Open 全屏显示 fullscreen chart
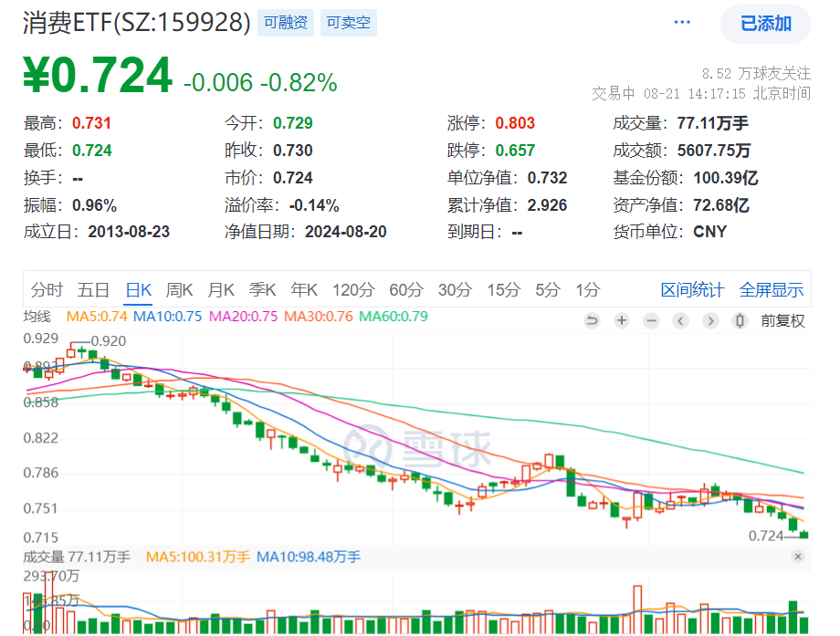This screenshot has width=840, height=636. pyautogui.click(x=772, y=289)
